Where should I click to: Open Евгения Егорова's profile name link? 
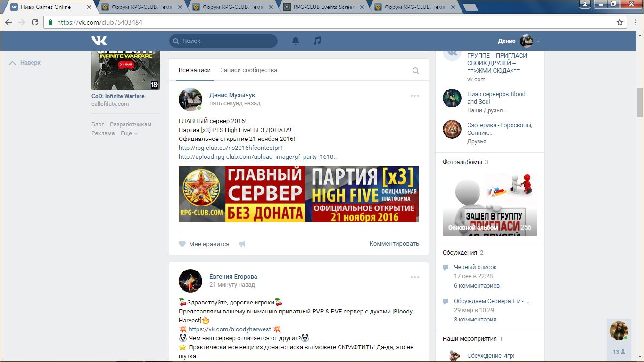pyautogui.click(x=233, y=277)
